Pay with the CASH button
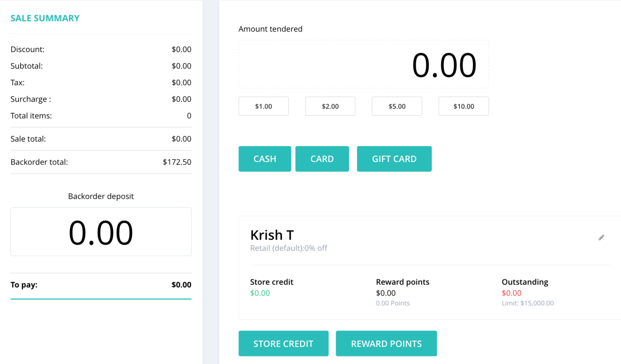Viewport: 621px width, 364px height. (x=265, y=159)
